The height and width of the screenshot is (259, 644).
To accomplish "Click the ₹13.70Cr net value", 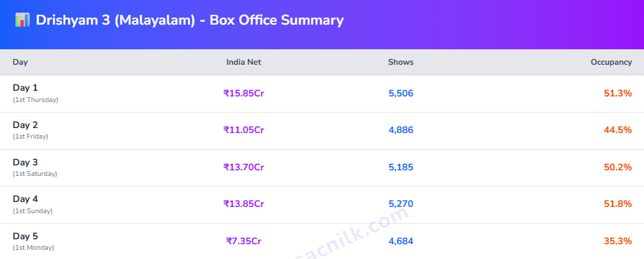I will (x=244, y=167).
